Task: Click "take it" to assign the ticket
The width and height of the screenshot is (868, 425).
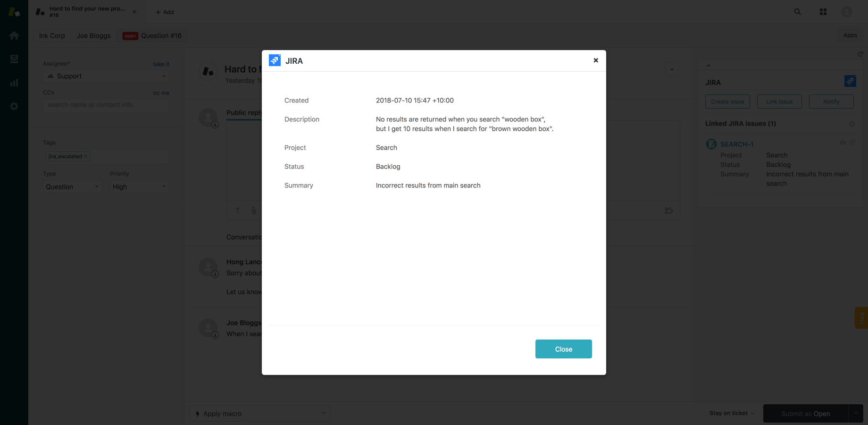Action: point(160,64)
